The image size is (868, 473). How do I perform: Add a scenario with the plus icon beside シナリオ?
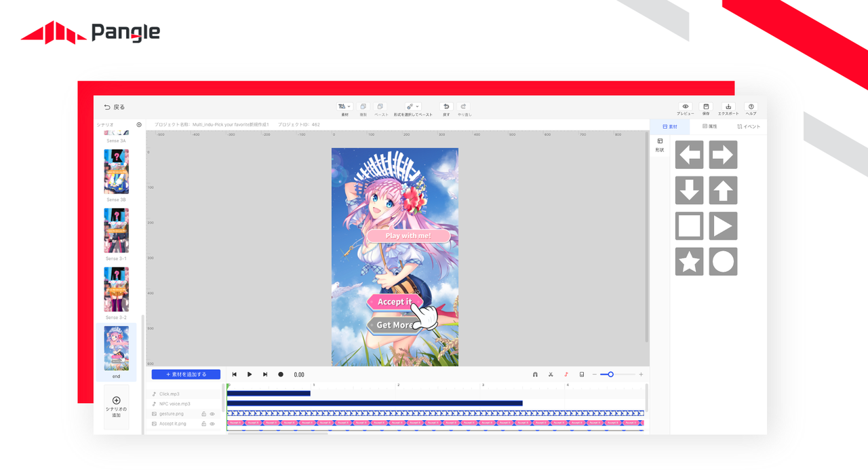pyautogui.click(x=139, y=125)
